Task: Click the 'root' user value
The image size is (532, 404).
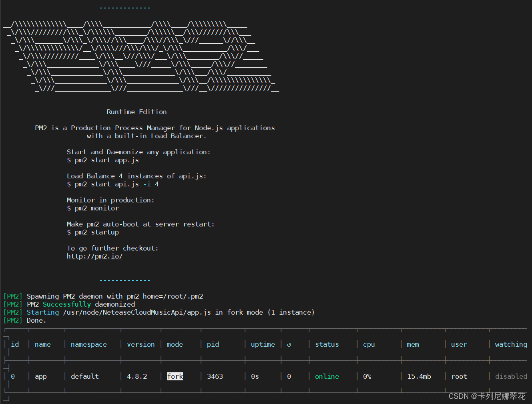Action: [x=459, y=376]
